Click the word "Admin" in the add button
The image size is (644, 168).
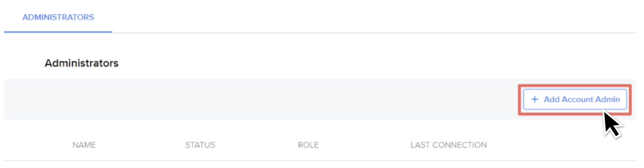click(607, 99)
